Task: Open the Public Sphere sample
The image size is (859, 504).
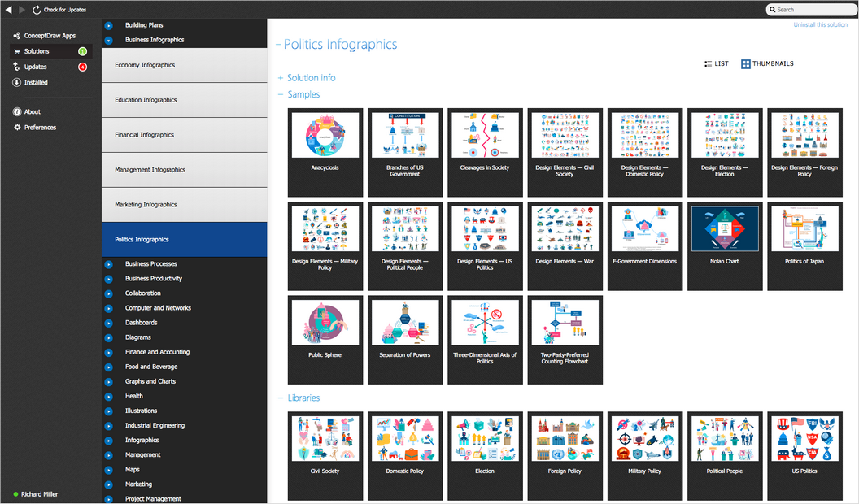Action: [x=325, y=339]
